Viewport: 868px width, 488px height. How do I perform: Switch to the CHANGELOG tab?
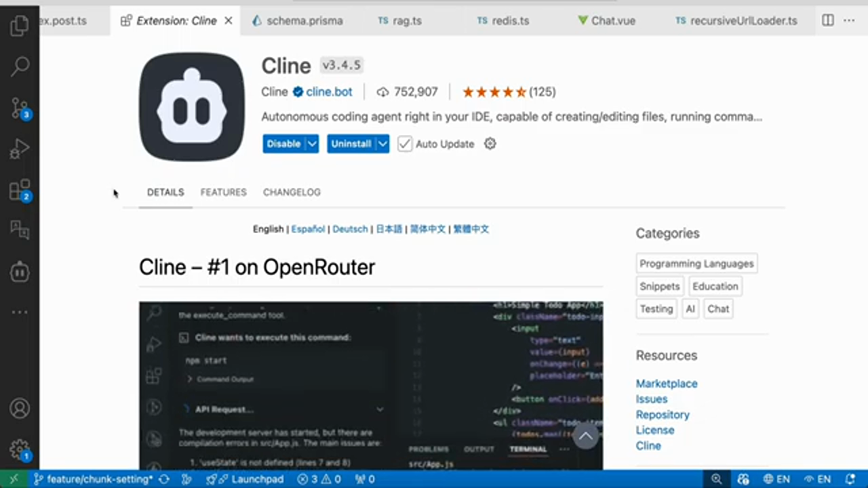(x=292, y=192)
